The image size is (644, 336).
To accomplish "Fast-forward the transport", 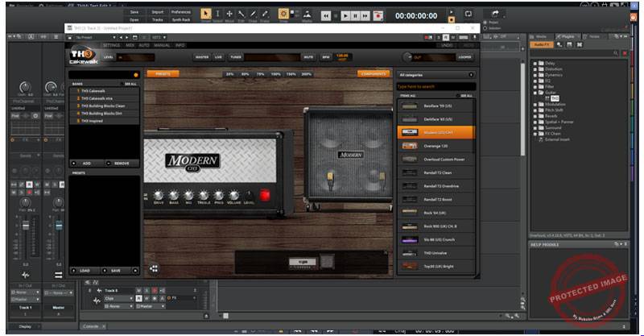I will [365, 15].
